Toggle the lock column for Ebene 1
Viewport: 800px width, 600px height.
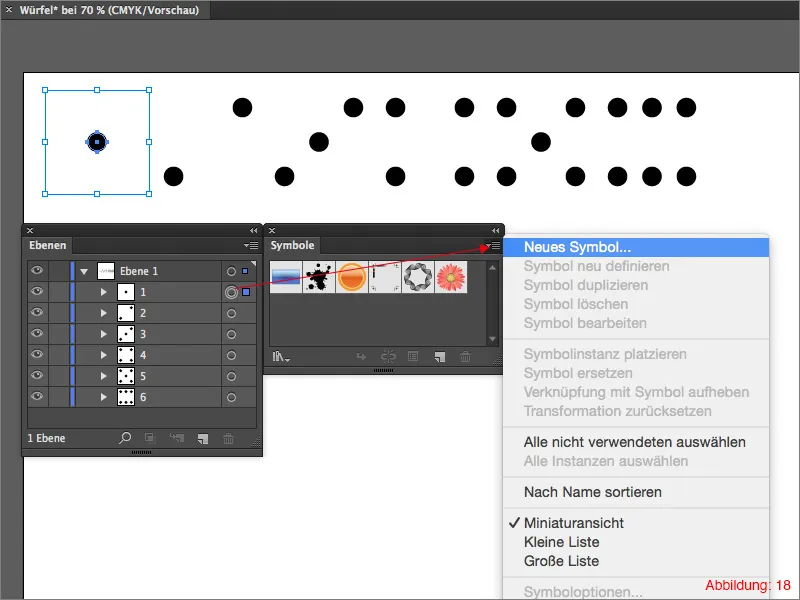59,271
